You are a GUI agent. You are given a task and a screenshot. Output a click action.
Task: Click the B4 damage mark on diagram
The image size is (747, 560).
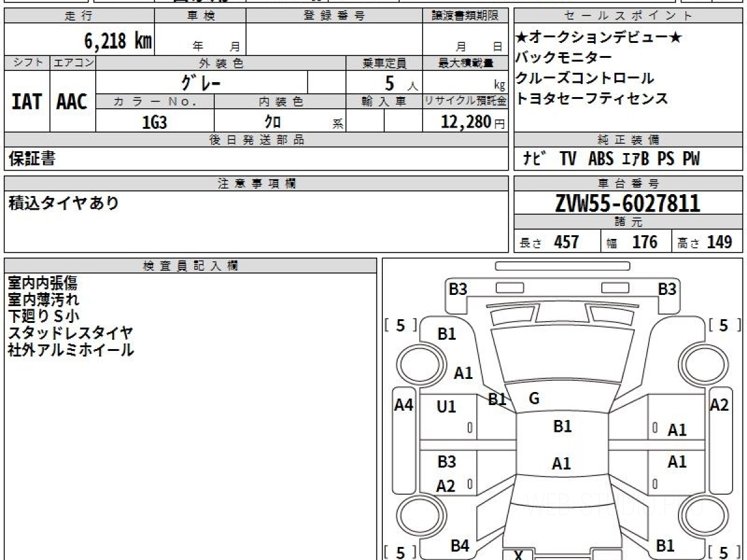point(460,546)
